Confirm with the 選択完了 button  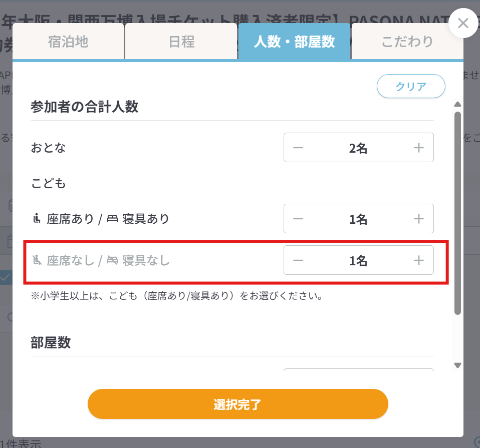point(237,404)
